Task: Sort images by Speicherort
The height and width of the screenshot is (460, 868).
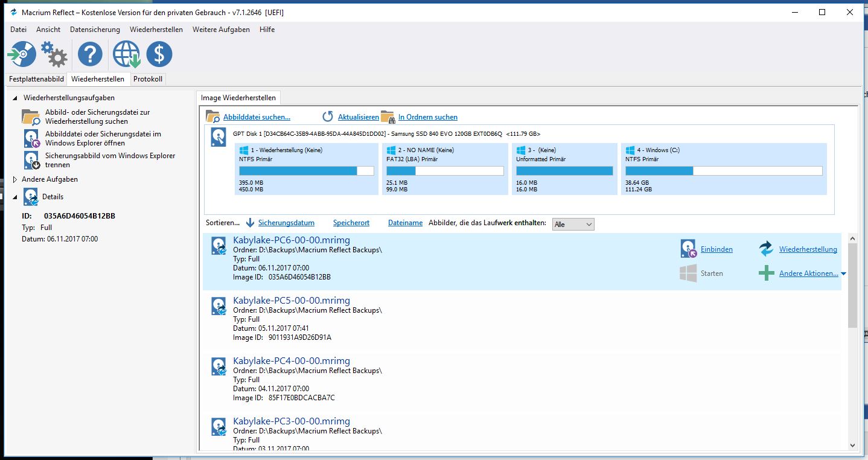Action: [x=351, y=223]
